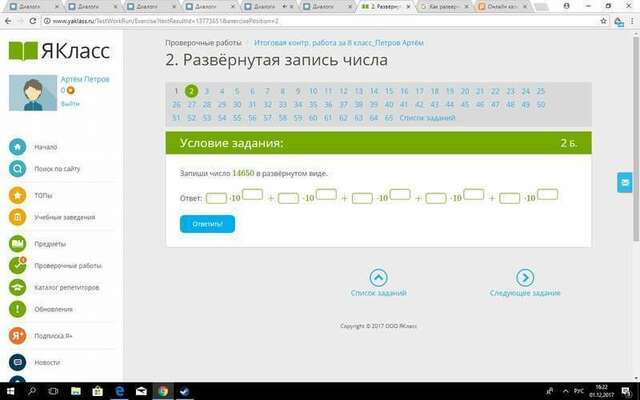
Task: Open Список заданий link in number grid
Action: [x=427, y=118]
